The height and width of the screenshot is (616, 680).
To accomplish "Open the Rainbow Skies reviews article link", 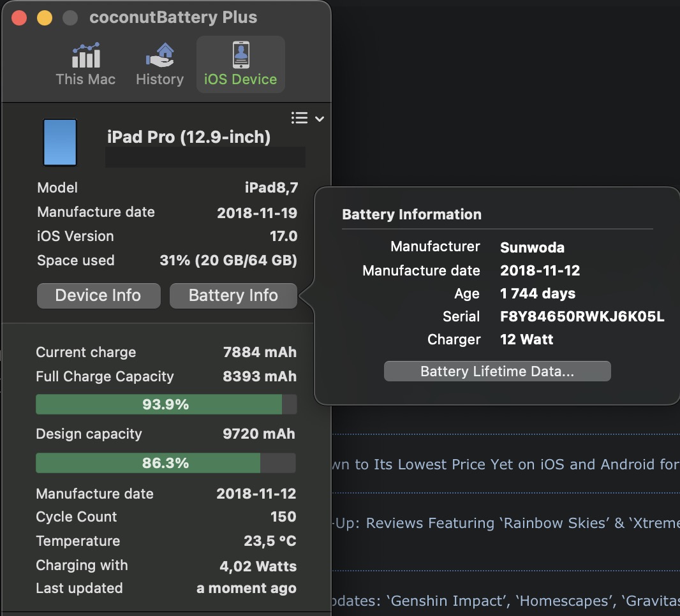I will pyautogui.click(x=505, y=524).
